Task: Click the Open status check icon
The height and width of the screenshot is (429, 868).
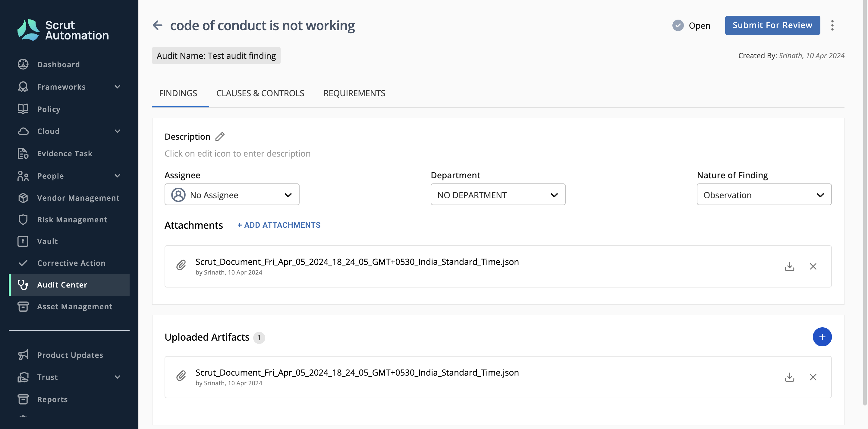Action: pos(678,25)
